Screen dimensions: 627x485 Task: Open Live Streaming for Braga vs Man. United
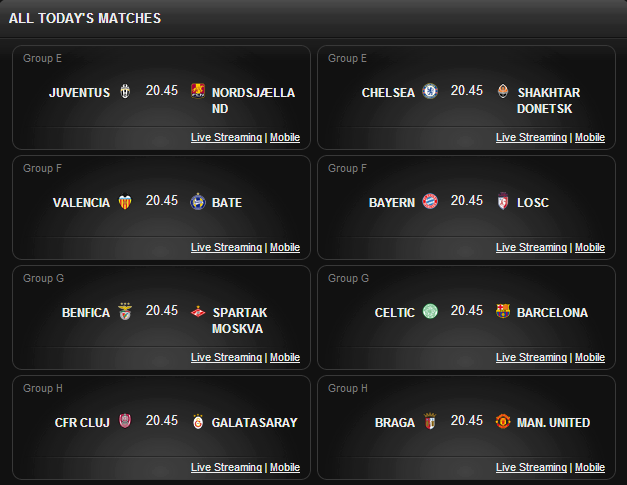(531, 468)
